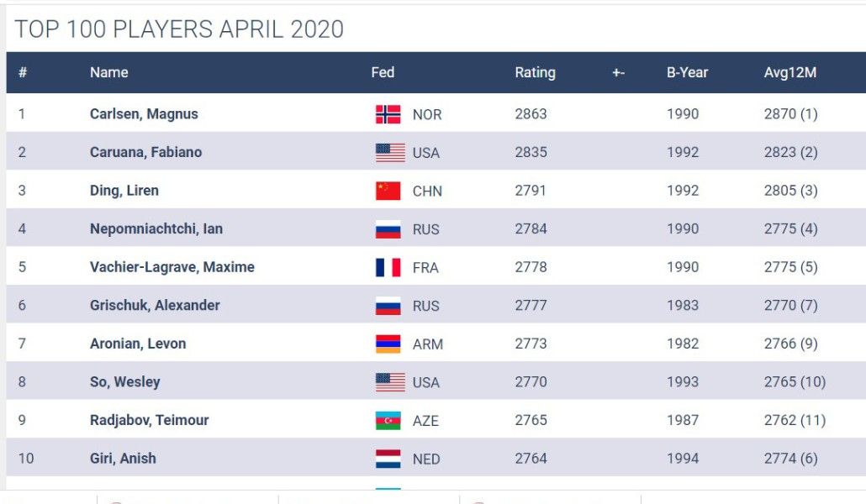Viewport: 866px width, 504px height.
Task: Click the Russian flag beside Nepomniachtchi
Action: pos(388,229)
